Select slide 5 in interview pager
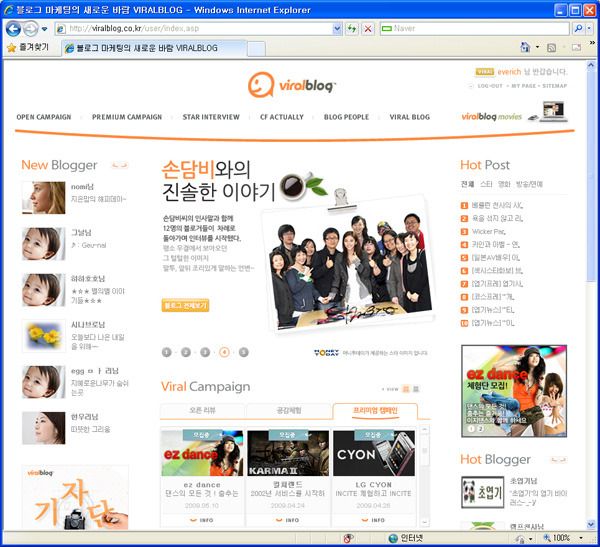600x547 pixels. tap(243, 352)
